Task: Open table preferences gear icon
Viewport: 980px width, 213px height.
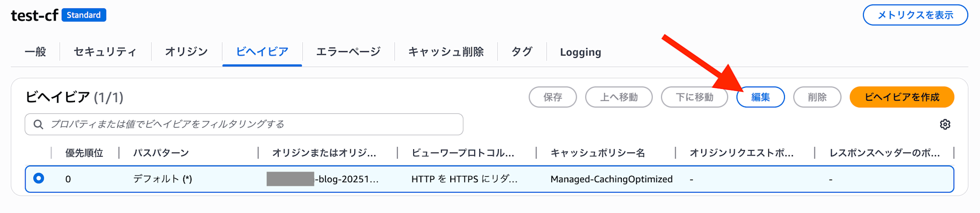Action: (945, 125)
